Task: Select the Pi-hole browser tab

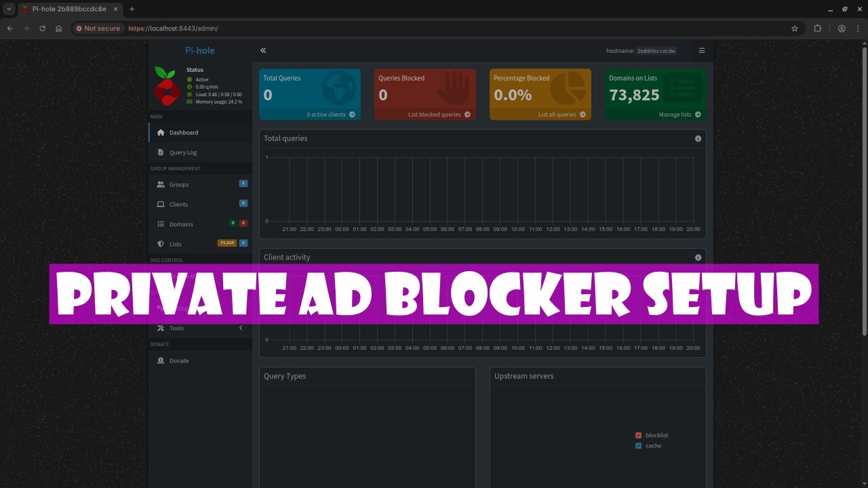Action: point(69,9)
